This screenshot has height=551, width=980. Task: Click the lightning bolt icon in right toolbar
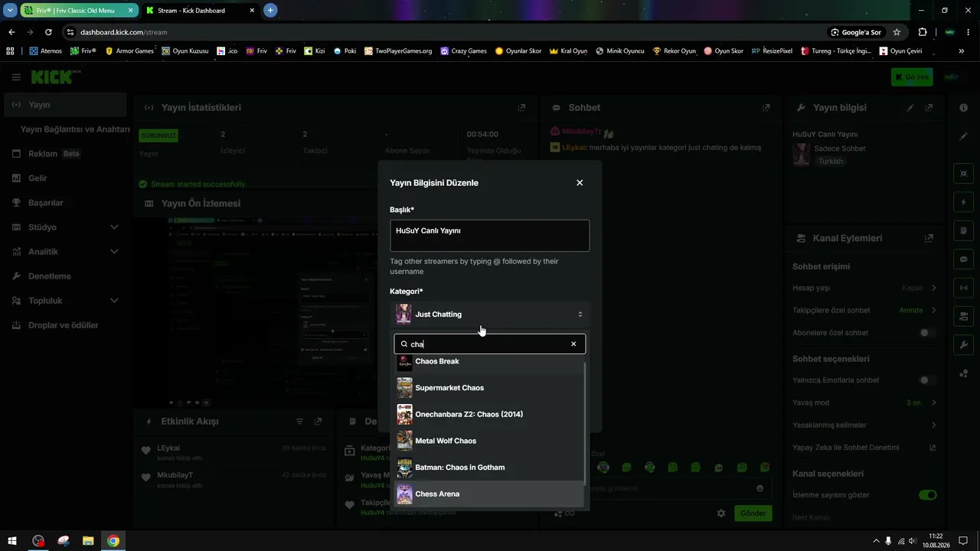click(x=963, y=203)
